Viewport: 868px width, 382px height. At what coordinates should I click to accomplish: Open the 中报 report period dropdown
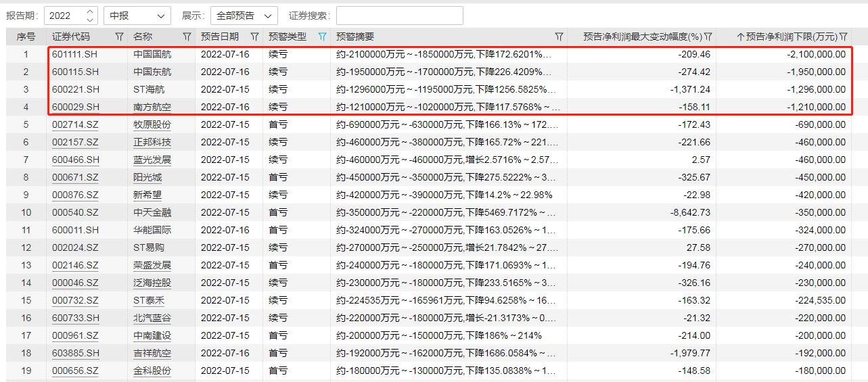[x=137, y=16]
